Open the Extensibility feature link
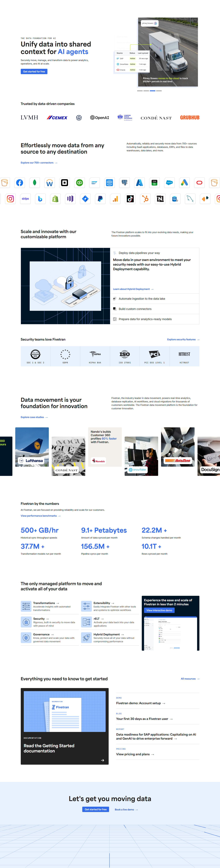The height and width of the screenshot is (868, 220). pyautogui.click(x=104, y=603)
